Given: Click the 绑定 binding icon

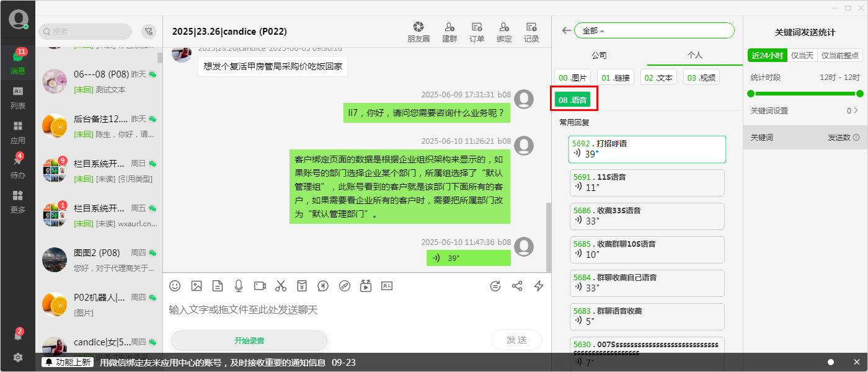Looking at the screenshot, I should [x=503, y=31].
